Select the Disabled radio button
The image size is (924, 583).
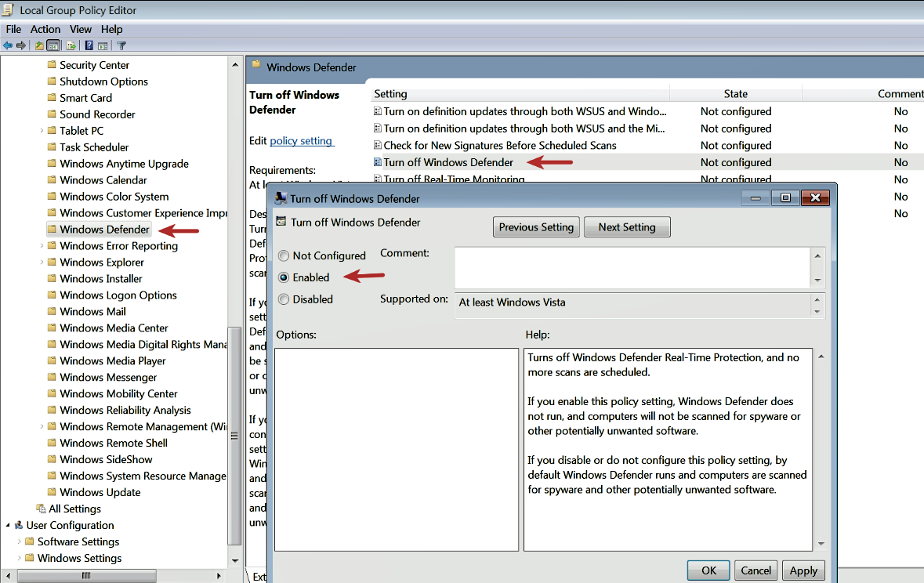click(284, 299)
